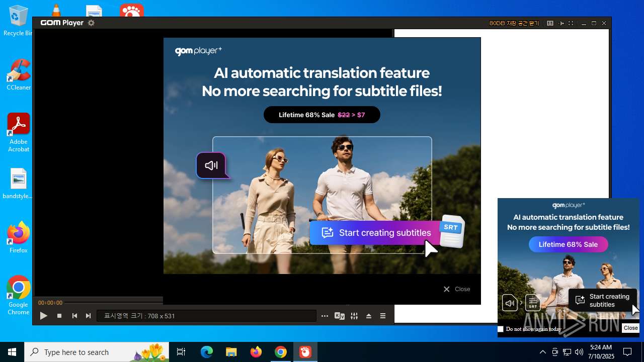The width and height of the screenshot is (644, 362).
Task: Click the SRT file icon in large ad
Action: point(451,231)
